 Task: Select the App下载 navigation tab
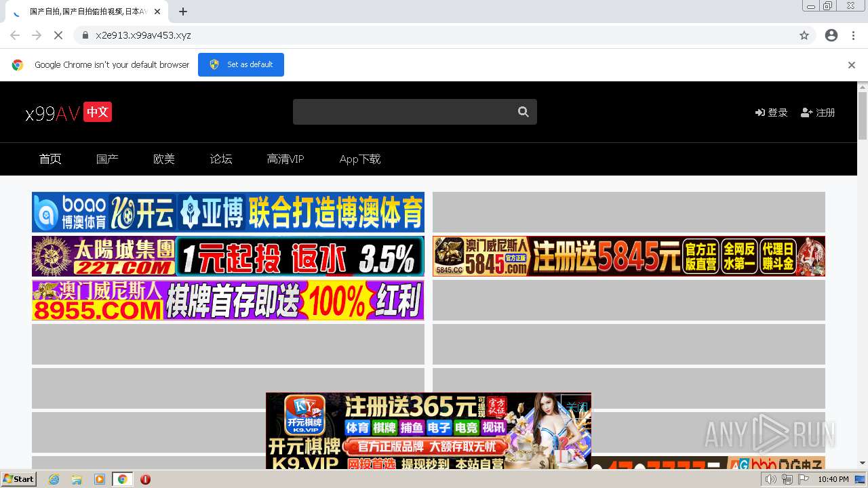[x=360, y=159]
